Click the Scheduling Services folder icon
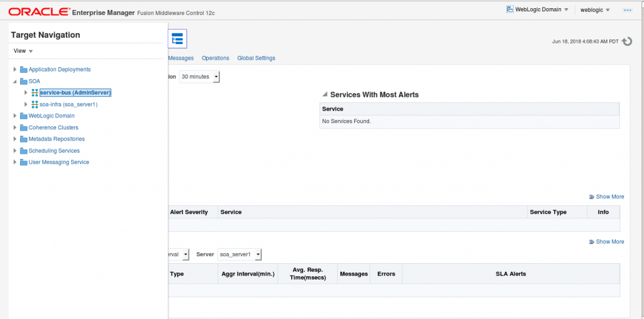 (23, 151)
